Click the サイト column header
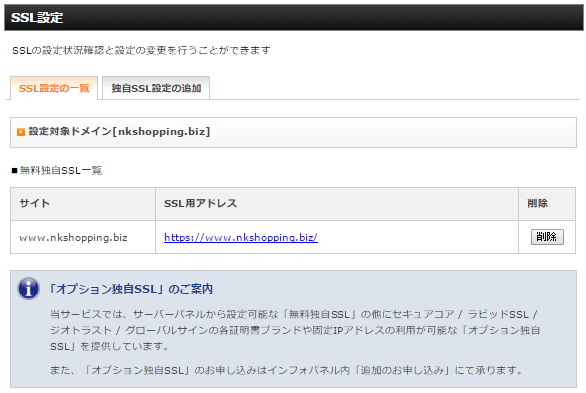586x393 pixels. click(83, 204)
